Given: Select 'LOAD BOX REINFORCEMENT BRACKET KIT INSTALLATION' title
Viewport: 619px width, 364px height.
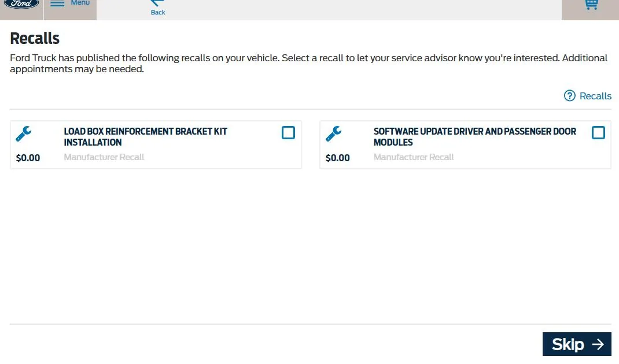Looking at the screenshot, I should (x=145, y=137).
